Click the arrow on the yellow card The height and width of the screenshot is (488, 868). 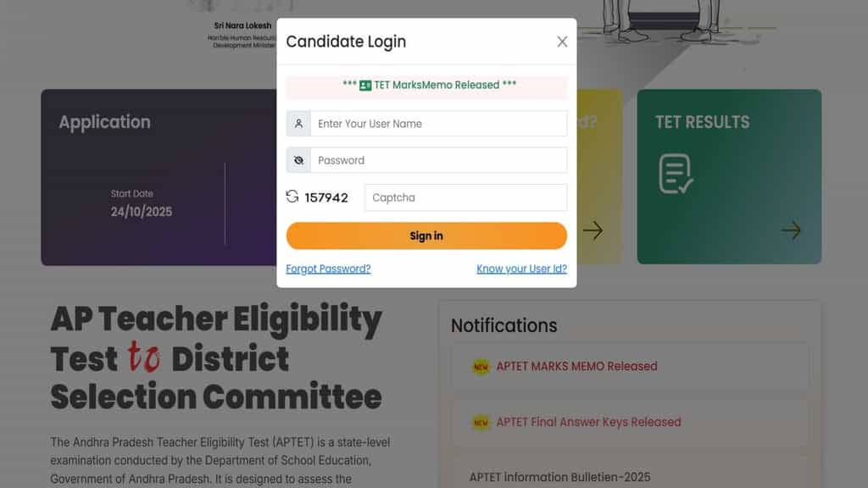tap(593, 230)
